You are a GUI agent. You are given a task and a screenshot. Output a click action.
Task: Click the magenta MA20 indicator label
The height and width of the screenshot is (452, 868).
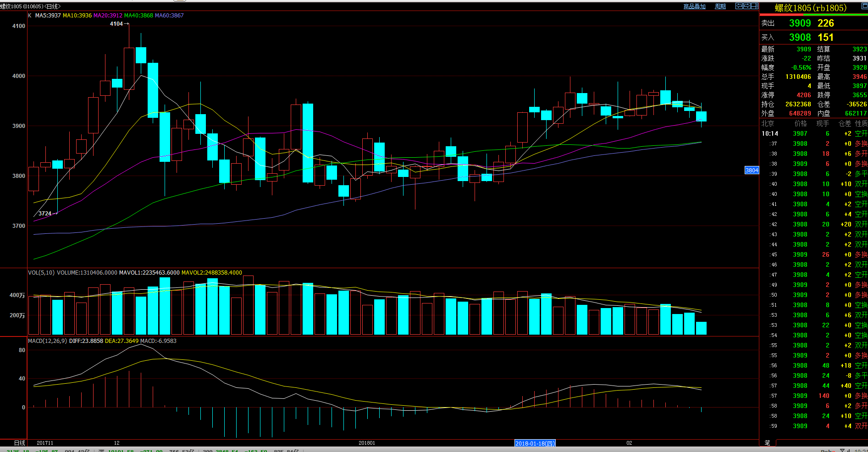(x=108, y=16)
